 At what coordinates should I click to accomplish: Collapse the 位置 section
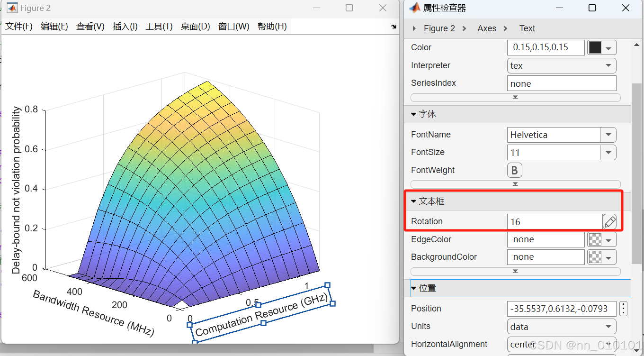tap(413, 288)
